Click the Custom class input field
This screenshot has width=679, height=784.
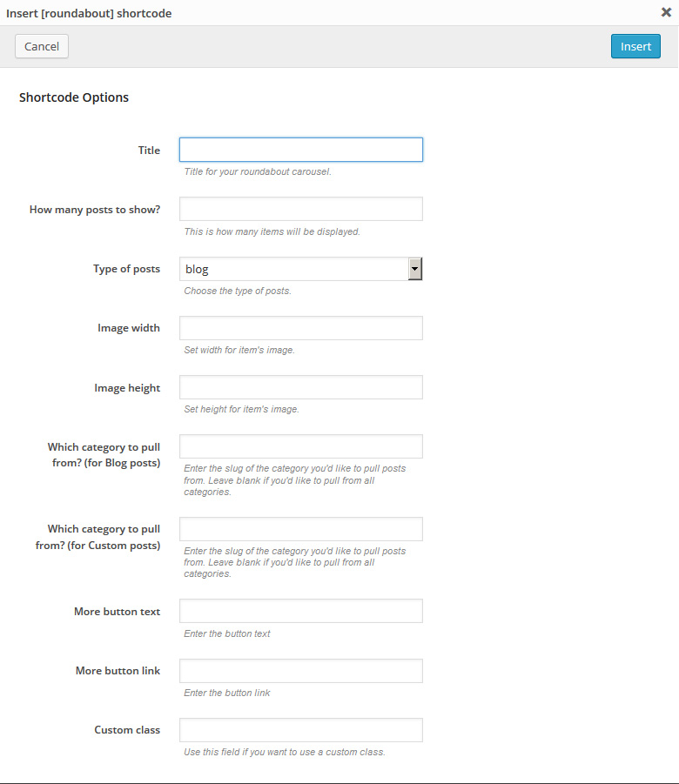point(300,729)
